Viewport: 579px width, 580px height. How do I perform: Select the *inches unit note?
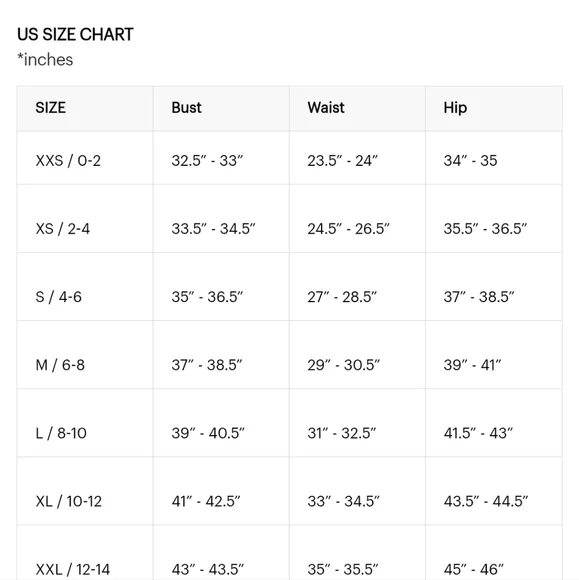click(45, 60)
